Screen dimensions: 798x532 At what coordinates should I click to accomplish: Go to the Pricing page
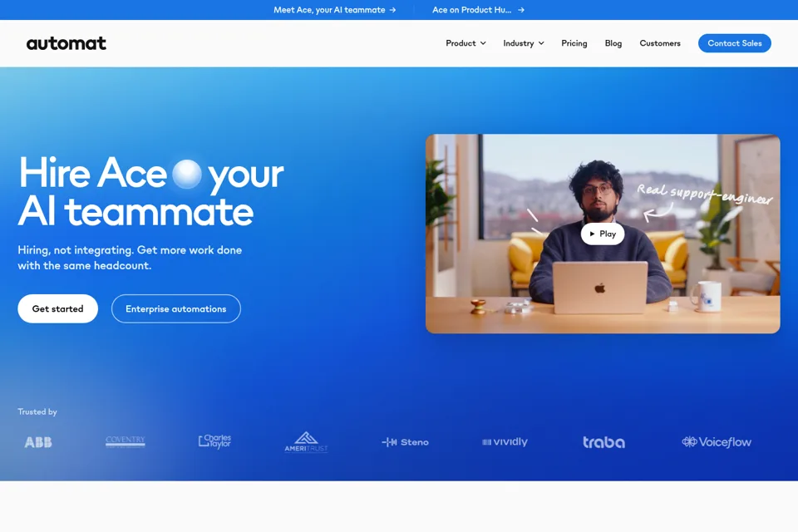(574, 43)
